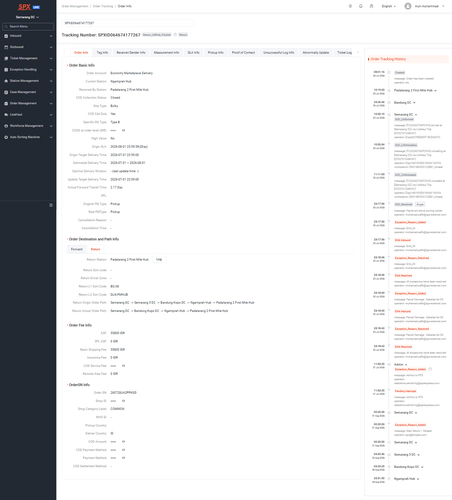Reveal the hidden COD Service Fee value
Viewport: 452px width, 500px height.
coord(123,366)
